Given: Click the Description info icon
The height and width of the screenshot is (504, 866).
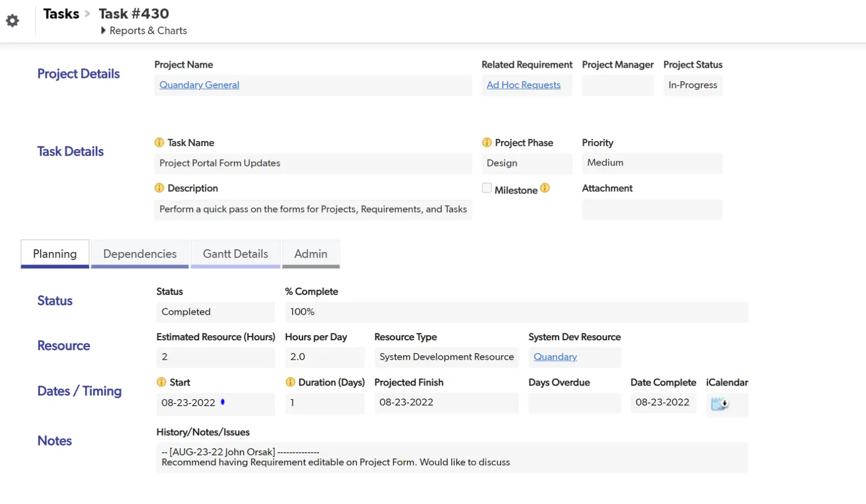Looking at the screenshot, I should (159, 188).
